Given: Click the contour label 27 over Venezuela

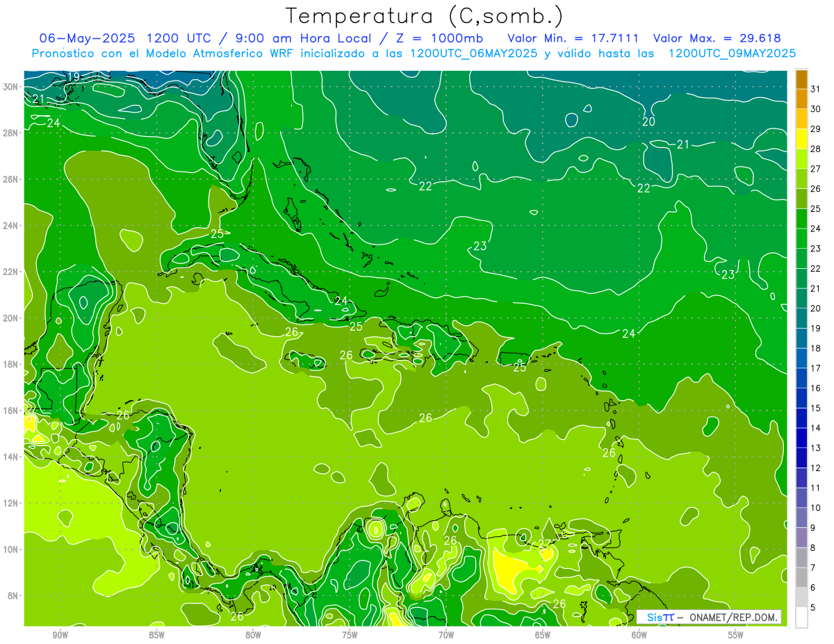Looking at the screenshot, I should (545, 544).
